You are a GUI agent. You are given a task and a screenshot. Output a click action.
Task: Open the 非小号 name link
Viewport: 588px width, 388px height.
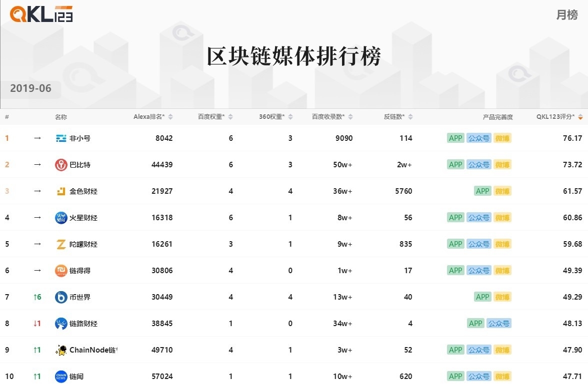click(x=80, y=138)
